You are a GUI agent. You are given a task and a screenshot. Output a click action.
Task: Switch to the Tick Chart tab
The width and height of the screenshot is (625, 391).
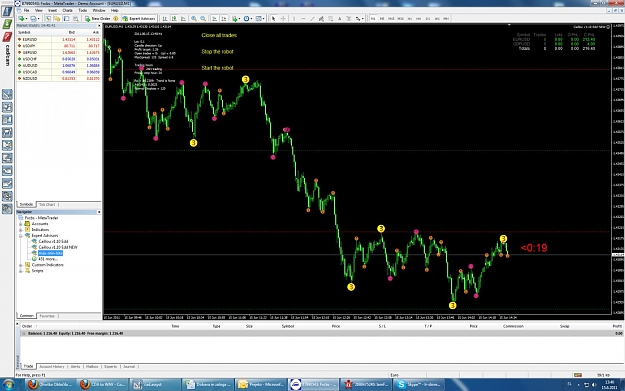(x=47, y=204)
